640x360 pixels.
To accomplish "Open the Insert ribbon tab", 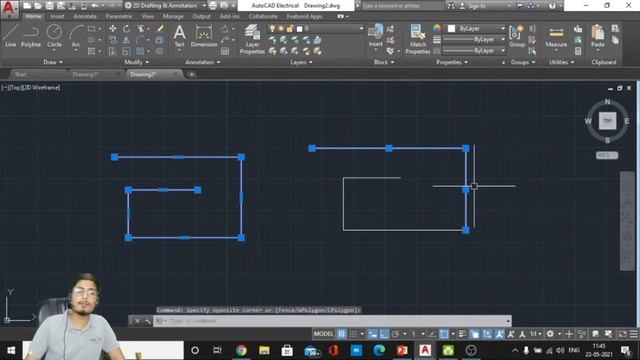I will pyautogui.click(x=57, y=16).
